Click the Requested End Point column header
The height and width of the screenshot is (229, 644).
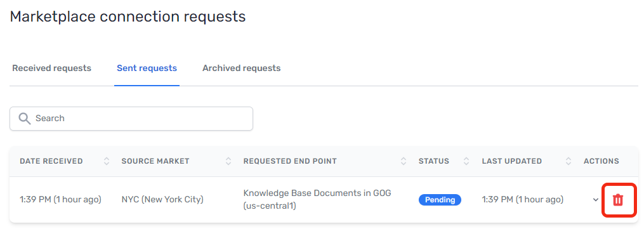tap(290, 161)
